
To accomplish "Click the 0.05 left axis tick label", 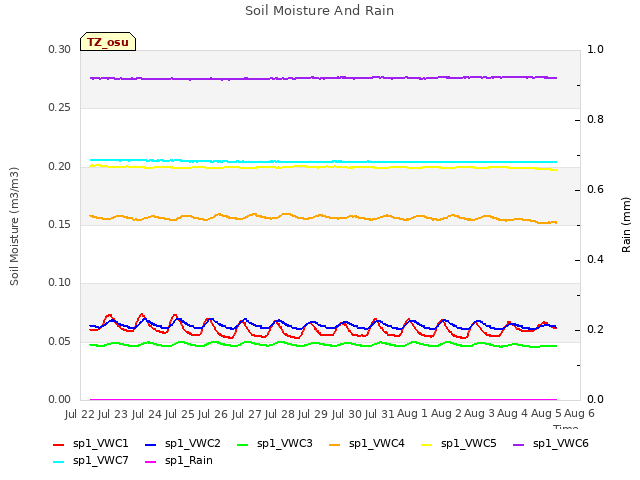I will point(60,341).
